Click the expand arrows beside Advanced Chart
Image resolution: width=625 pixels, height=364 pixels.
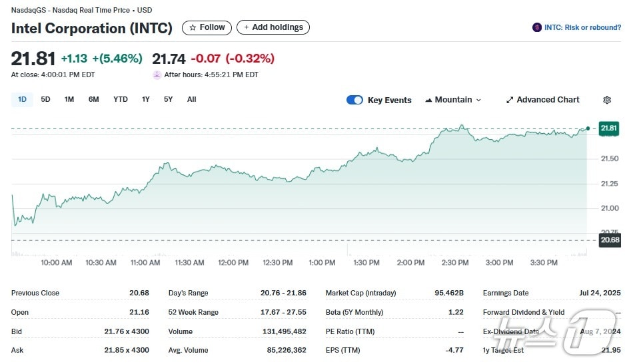[510, 100]
